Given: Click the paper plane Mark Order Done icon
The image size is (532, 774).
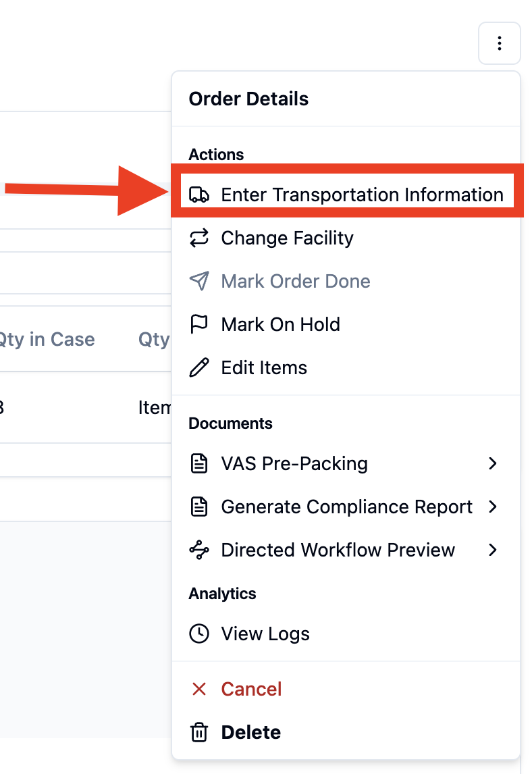Looking at the screenshot, I should pos(199,282).
